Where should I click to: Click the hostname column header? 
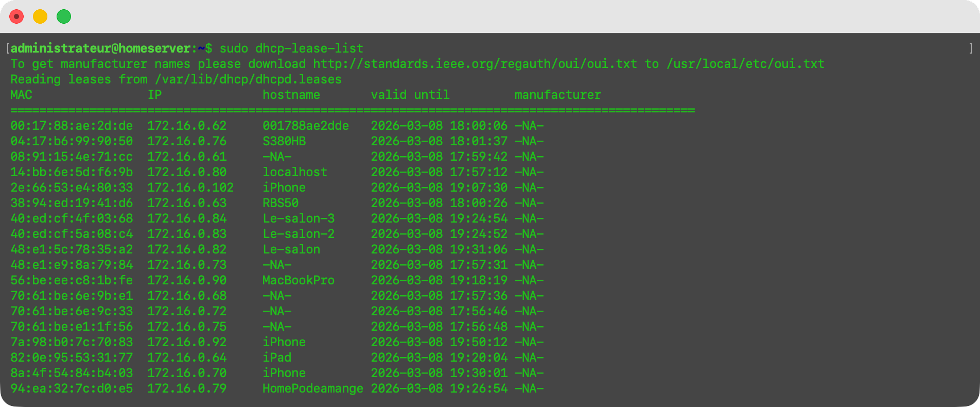(x=291, y=95)
